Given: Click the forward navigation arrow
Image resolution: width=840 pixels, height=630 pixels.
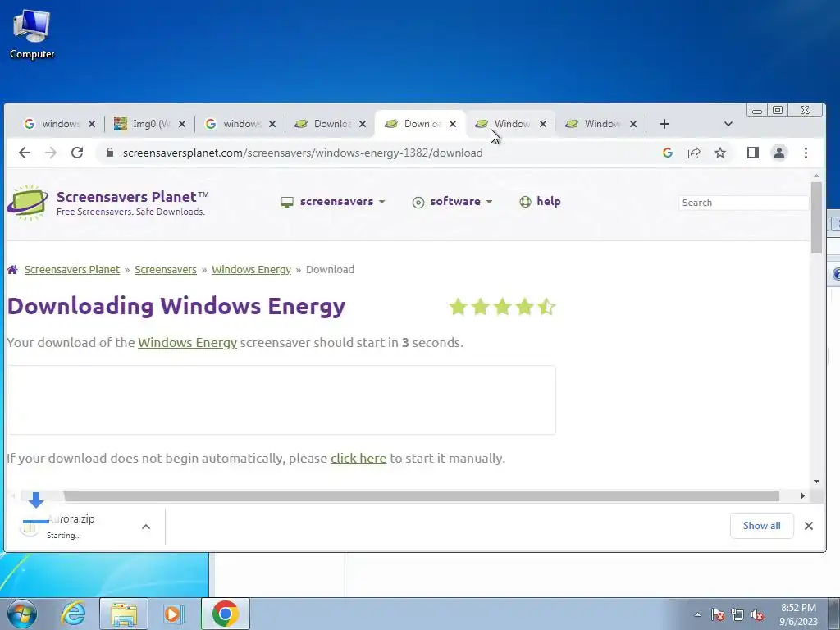Looking at the screenshot, I should pos(51,153).
